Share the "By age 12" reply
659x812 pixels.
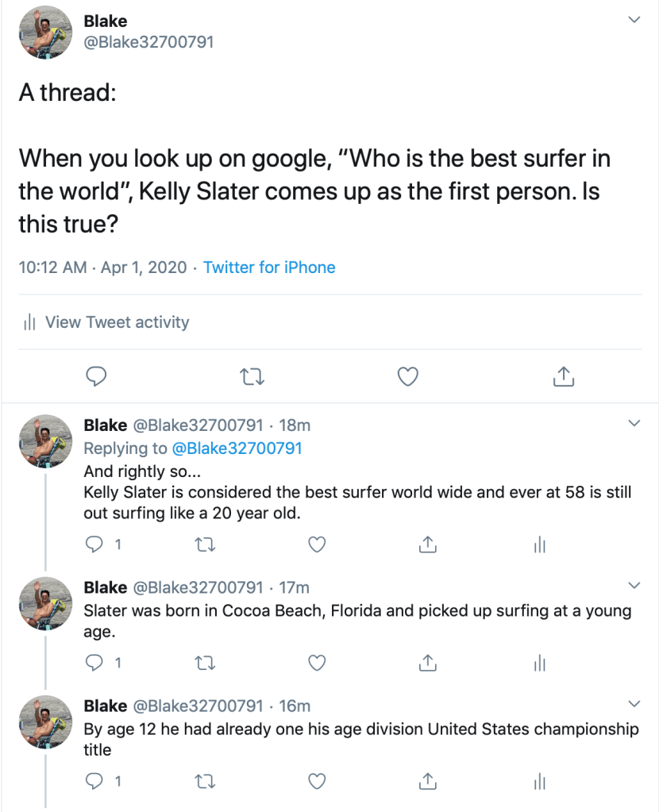427,781
